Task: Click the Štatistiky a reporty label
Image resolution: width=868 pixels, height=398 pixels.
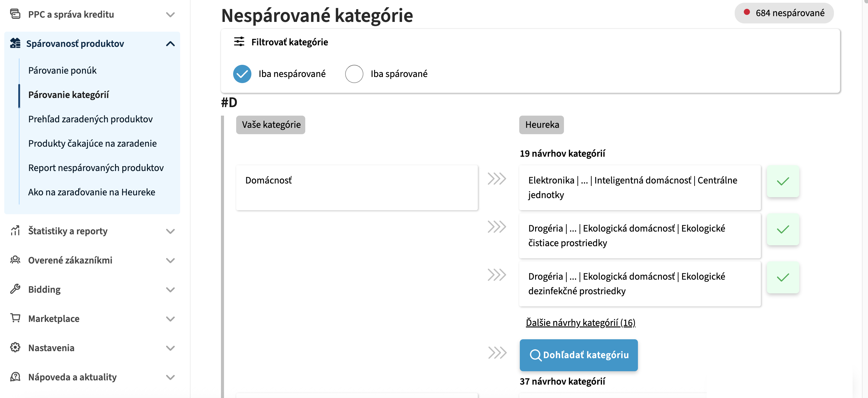Action: 68,231
